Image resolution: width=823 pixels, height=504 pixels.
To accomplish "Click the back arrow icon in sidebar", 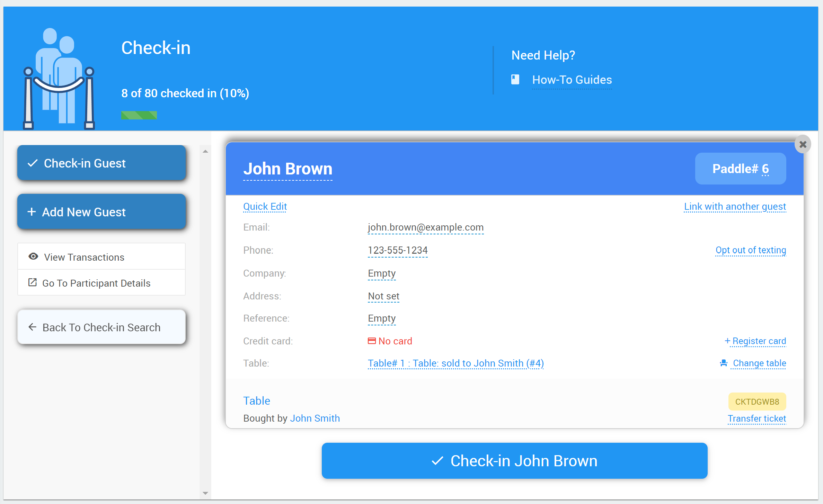I will [x=32, y=327].
